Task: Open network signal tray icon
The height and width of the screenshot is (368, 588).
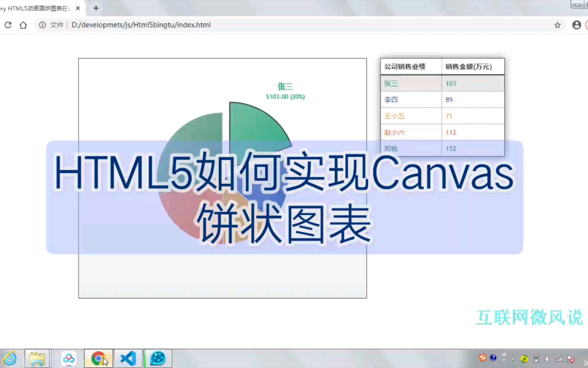Action: point(559,359)
